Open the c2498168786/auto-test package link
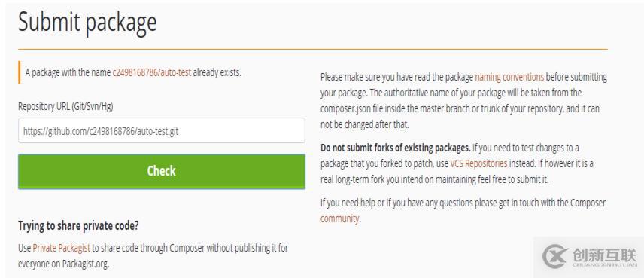 pos(151,73)
